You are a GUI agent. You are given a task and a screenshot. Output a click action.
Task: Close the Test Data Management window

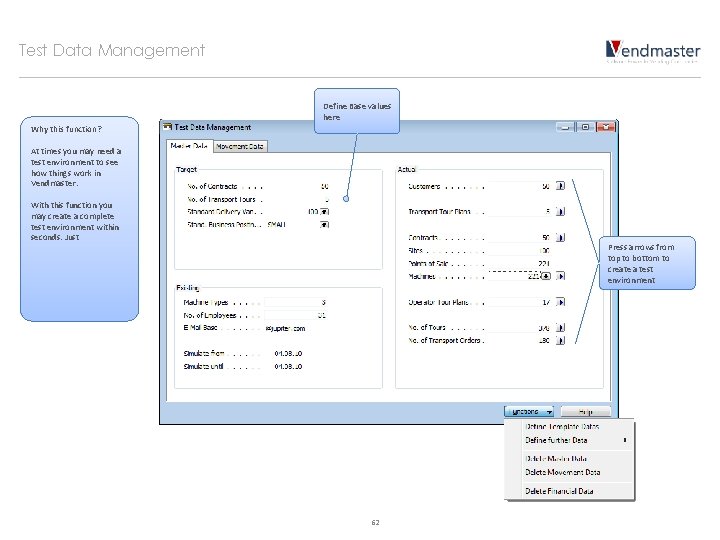point(605,127)
